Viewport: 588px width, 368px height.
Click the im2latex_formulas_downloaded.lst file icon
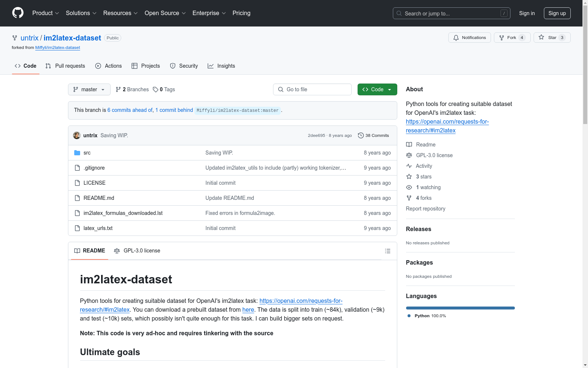click(77, 213)
